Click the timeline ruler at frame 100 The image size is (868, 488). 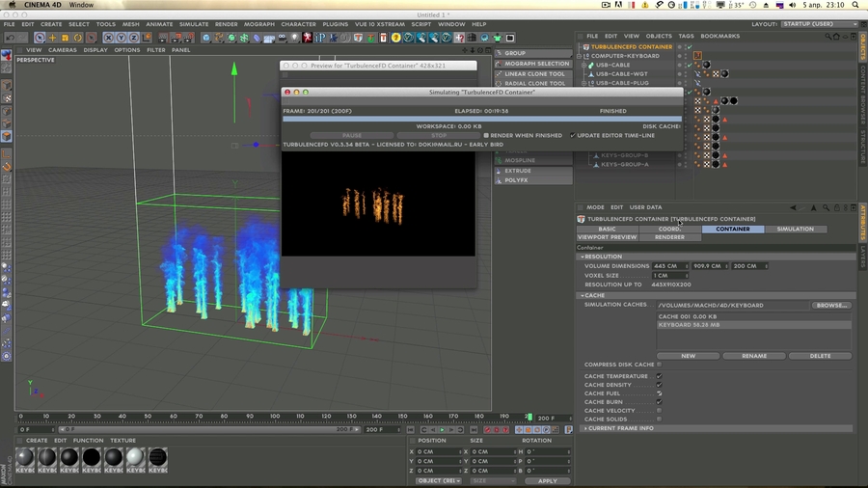(276, 417)
